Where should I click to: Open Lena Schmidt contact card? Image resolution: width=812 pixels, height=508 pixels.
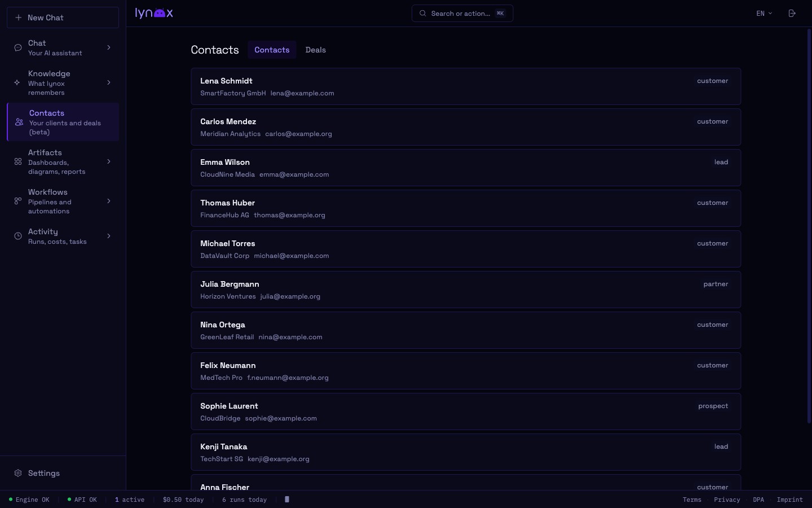tap(465, 86)
